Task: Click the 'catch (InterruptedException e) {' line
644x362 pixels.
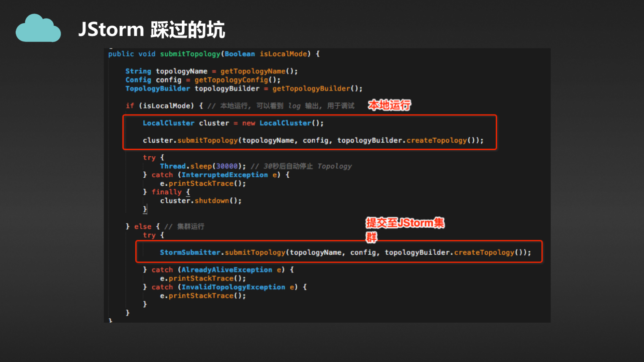Action: (x=216, y=175)
